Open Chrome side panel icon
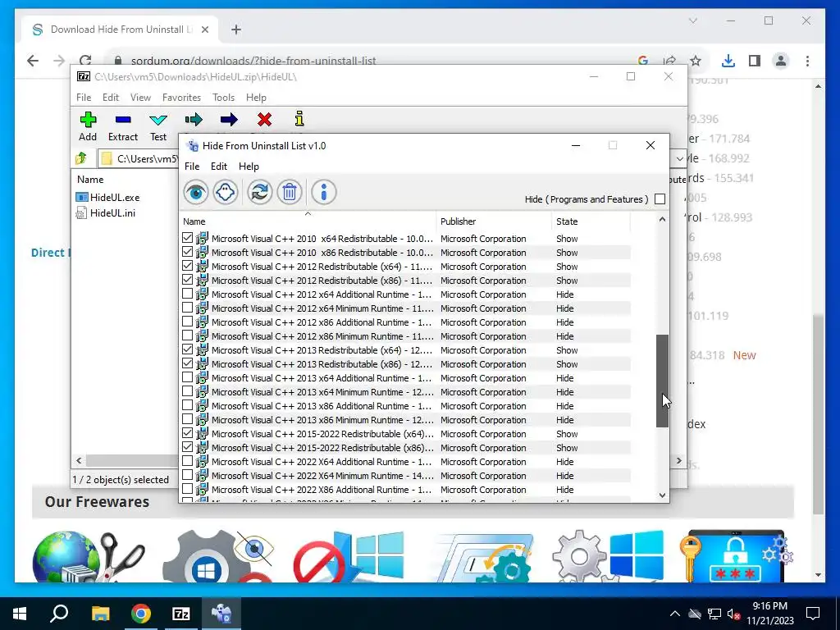Image resolution: width=840 pixels, height=630 pixels. pos(755,61)
